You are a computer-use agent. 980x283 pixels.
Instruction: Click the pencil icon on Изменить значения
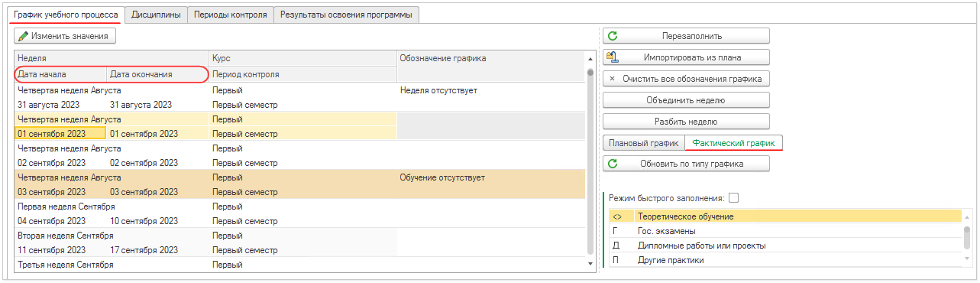tap(23, 36)
